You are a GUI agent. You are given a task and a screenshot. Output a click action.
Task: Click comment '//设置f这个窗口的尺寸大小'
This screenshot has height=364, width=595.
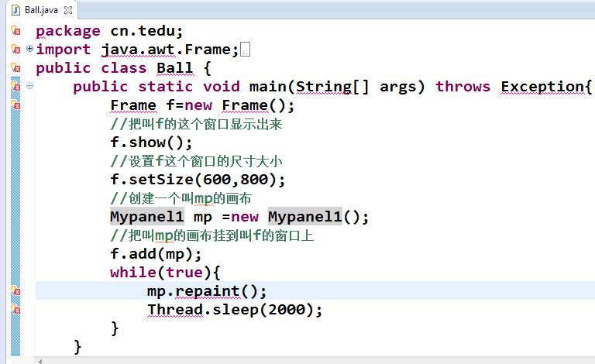point(196,161)
